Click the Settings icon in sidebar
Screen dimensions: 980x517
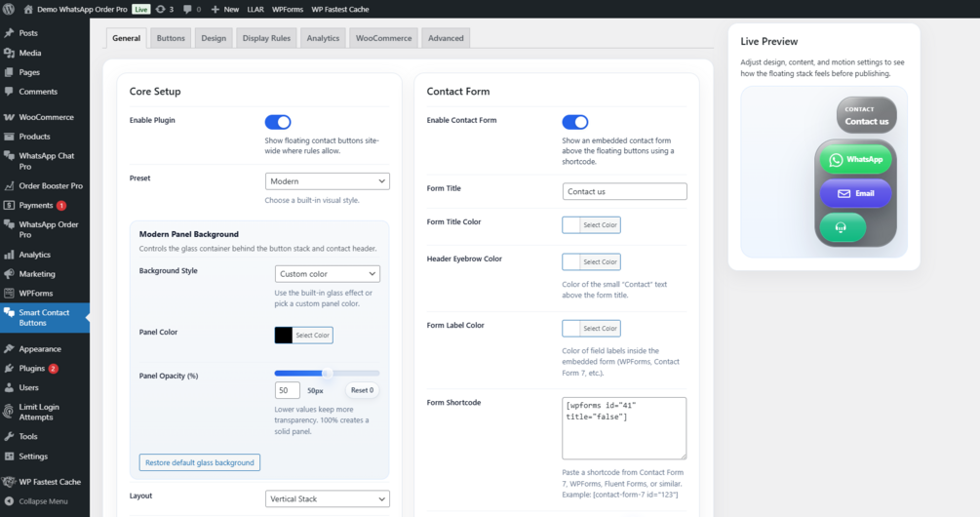9,457
